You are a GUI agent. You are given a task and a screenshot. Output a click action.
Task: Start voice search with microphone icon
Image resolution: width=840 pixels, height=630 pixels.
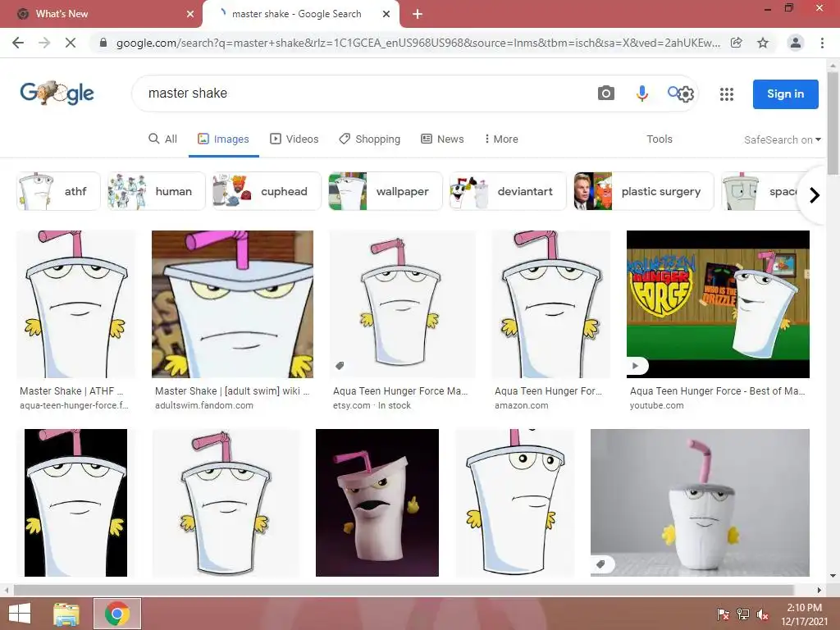click(x=641, y=94)
